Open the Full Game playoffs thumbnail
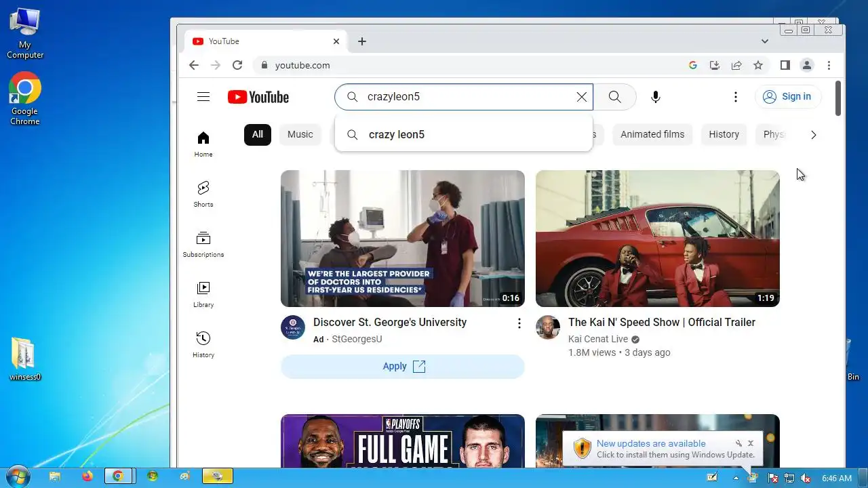Image resolution: width=868 pixels, height=488 pixels. [403, 441]
